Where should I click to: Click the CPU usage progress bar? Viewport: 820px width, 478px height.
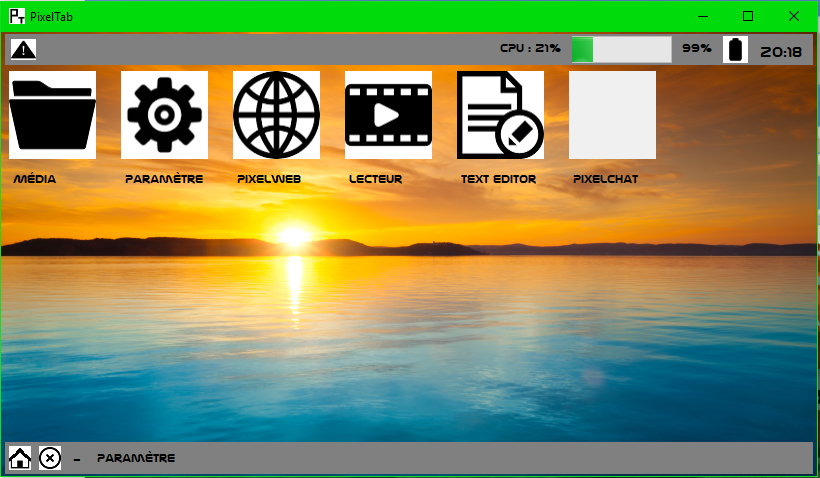tap(622, 50)
